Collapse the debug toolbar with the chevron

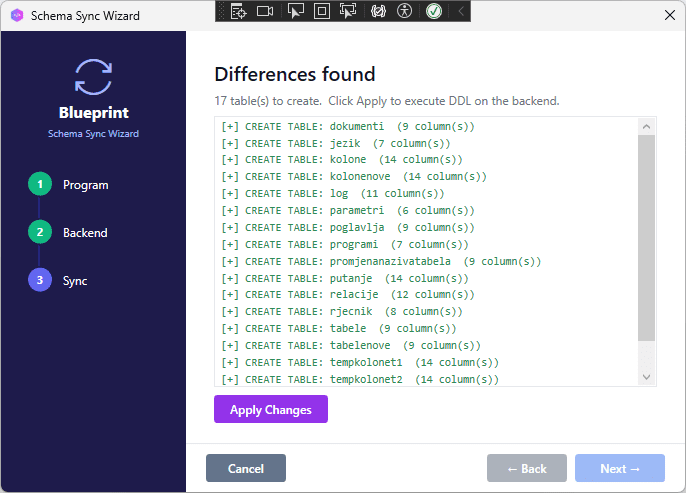[x=460, y=11]
